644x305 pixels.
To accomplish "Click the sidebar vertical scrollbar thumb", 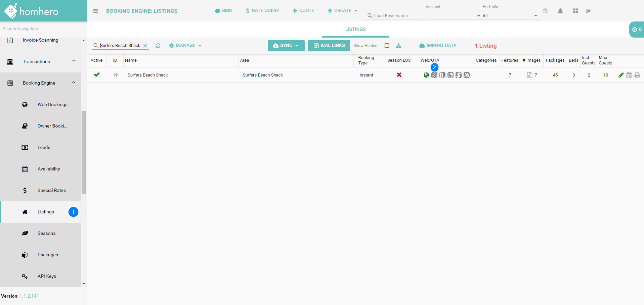I will point(84,153).
